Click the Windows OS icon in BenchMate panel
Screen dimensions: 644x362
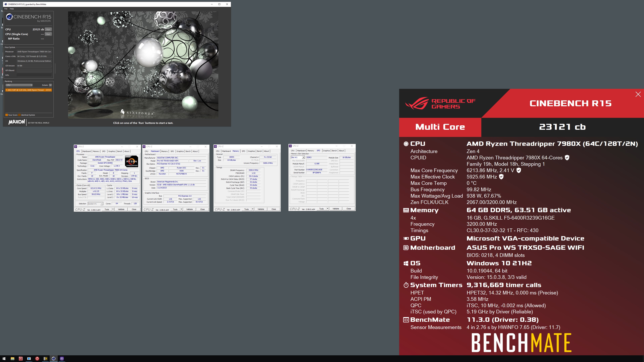[x=406, y=263]
